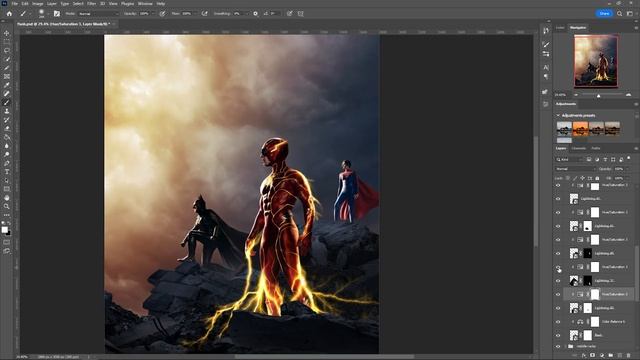Open the Opacity slider arrow in options
Image resolution: width=640 pixels, height=360 pixels.
click(153, 13)
